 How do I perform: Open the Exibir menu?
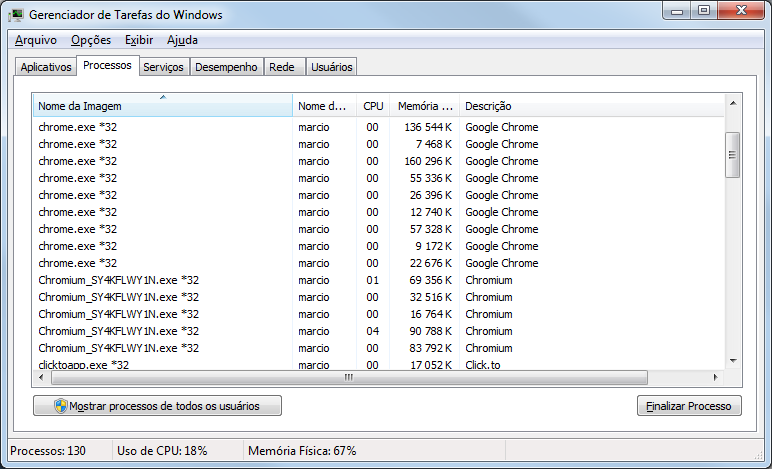tap(139, 40)
